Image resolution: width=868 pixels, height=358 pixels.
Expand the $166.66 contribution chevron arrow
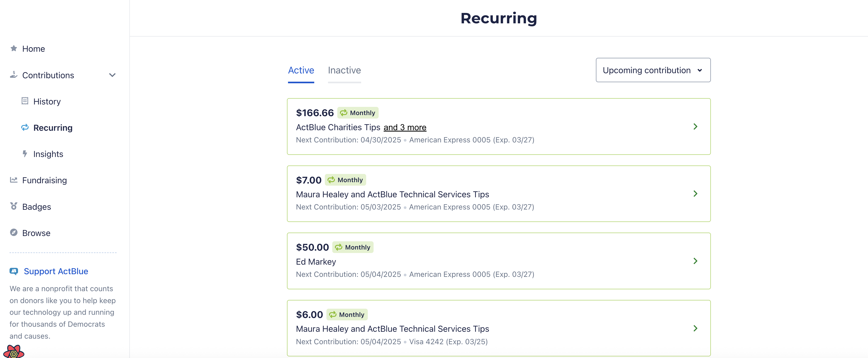(x=695, y=126)
